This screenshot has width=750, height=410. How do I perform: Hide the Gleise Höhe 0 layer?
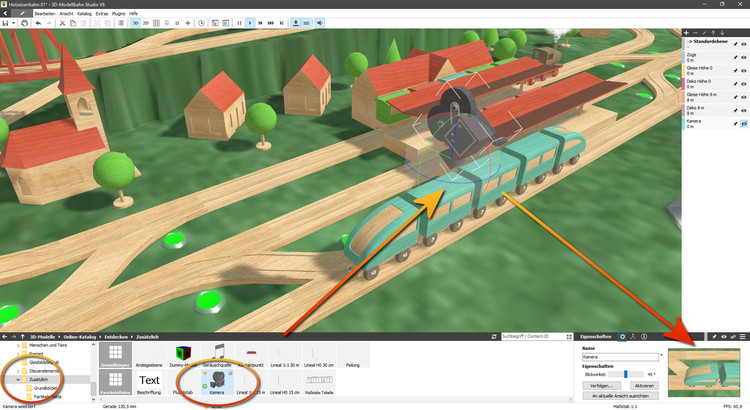point(744,71)
